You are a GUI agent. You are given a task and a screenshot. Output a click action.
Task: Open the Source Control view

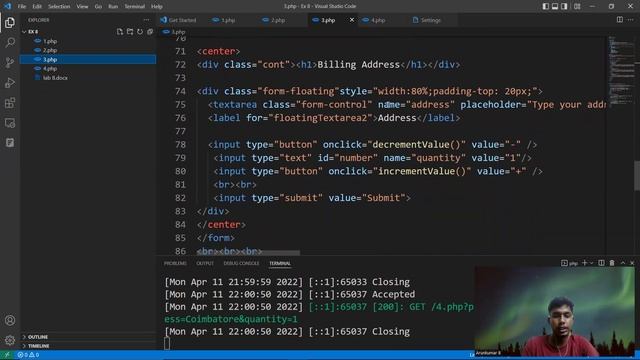coord(10,62)
